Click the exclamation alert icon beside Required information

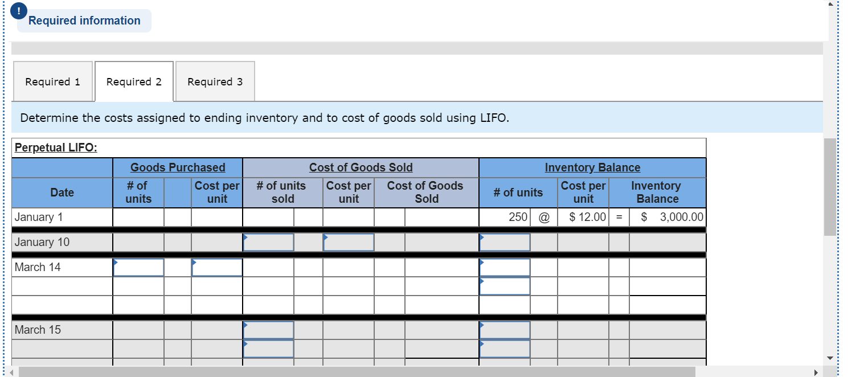(19, 11)
